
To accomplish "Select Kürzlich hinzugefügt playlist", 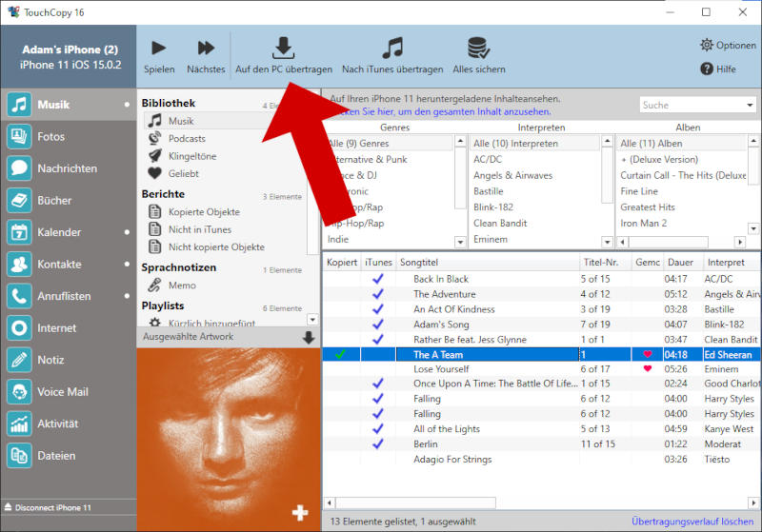I will [x=211, y=323].
